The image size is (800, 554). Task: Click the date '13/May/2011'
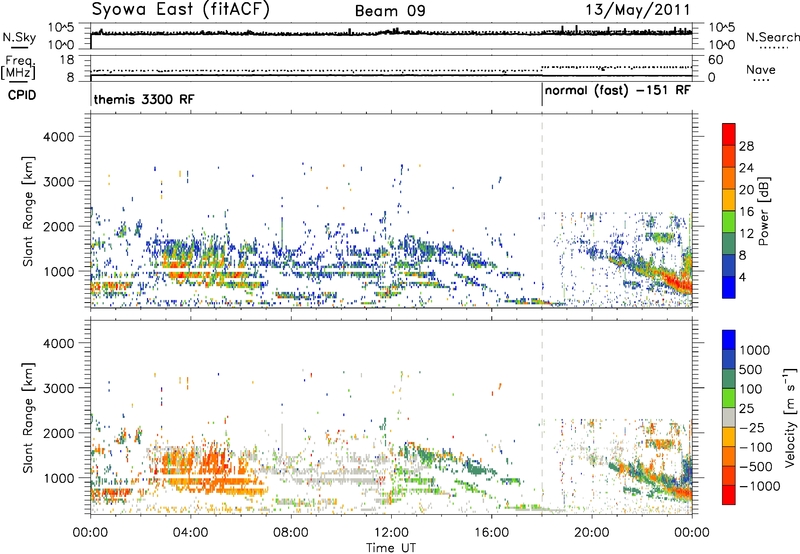coord(638,10)
